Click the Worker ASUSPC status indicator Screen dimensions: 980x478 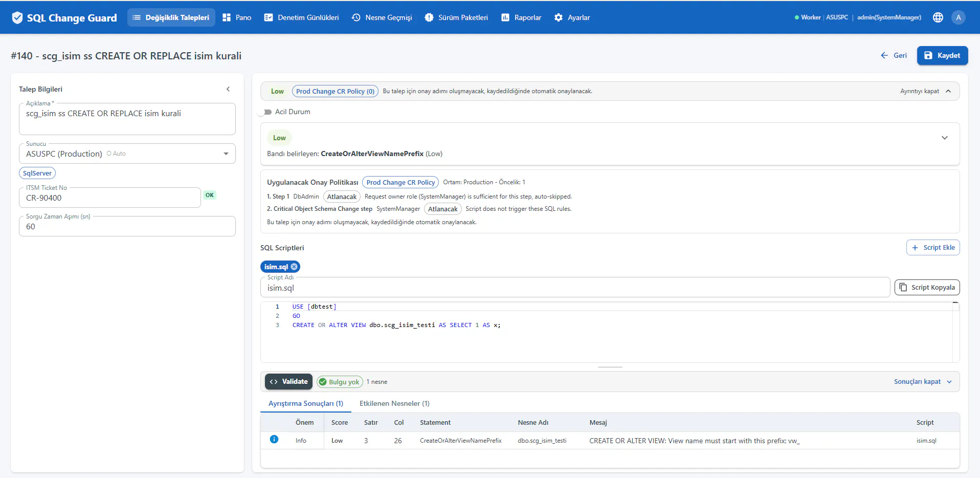(821, 17)
